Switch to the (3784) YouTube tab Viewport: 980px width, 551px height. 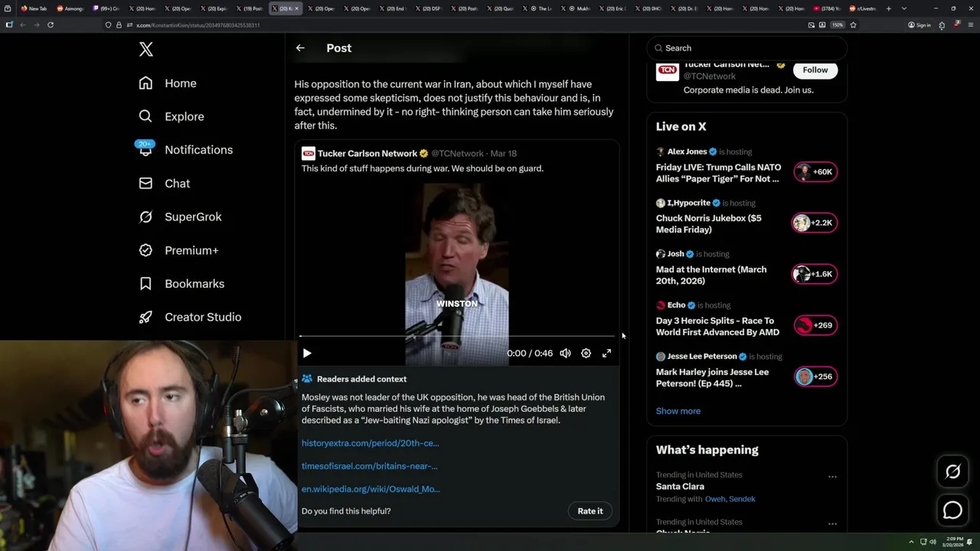click(x=829, y=8)
